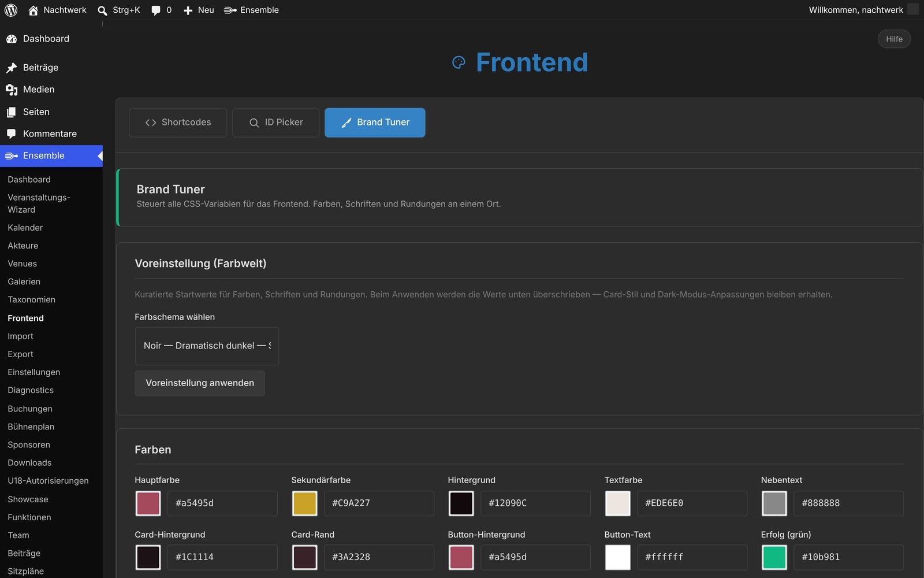Screen dimensions: 924x578
Task: Click the Seiten pages icon
Action: click(x=12, y=112)
